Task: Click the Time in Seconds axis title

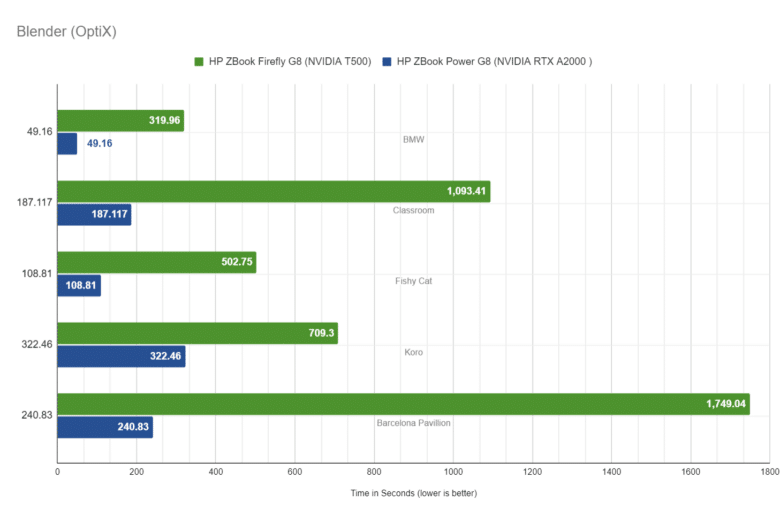Action: click(x=413, y=493)
